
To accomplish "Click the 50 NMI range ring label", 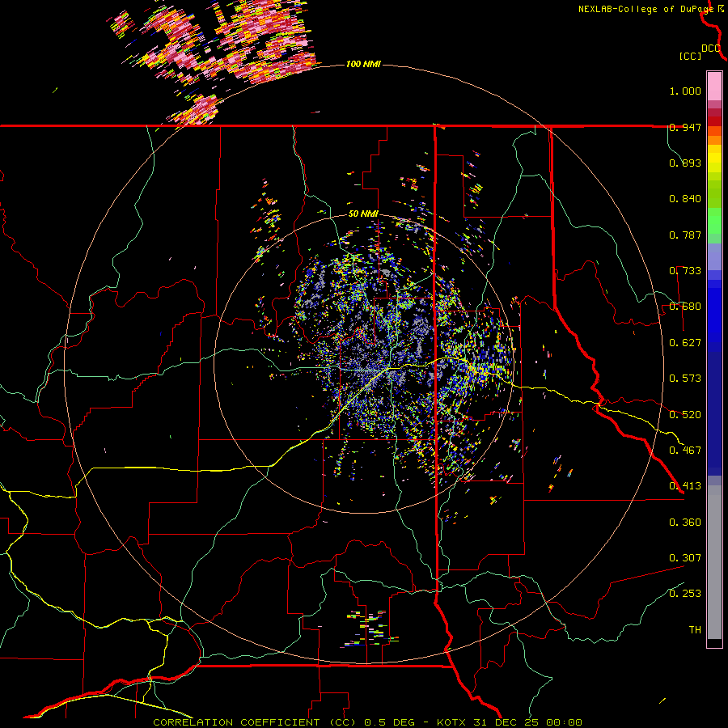I will pyautogui.click(x=363, y=214).
